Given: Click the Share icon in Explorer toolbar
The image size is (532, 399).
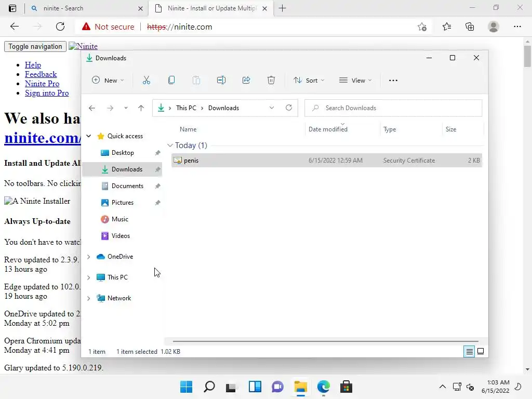Looking at the screenshot, I should pos(246,81).
